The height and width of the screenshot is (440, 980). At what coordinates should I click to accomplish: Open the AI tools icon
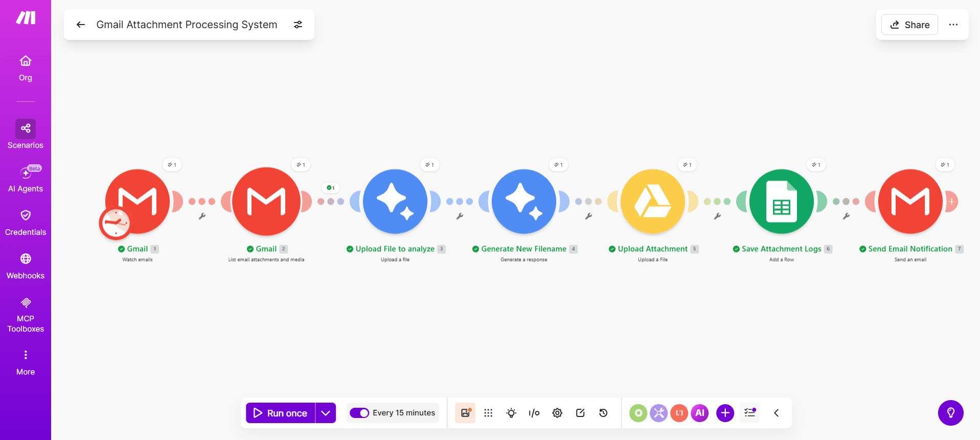pos(700,413)
